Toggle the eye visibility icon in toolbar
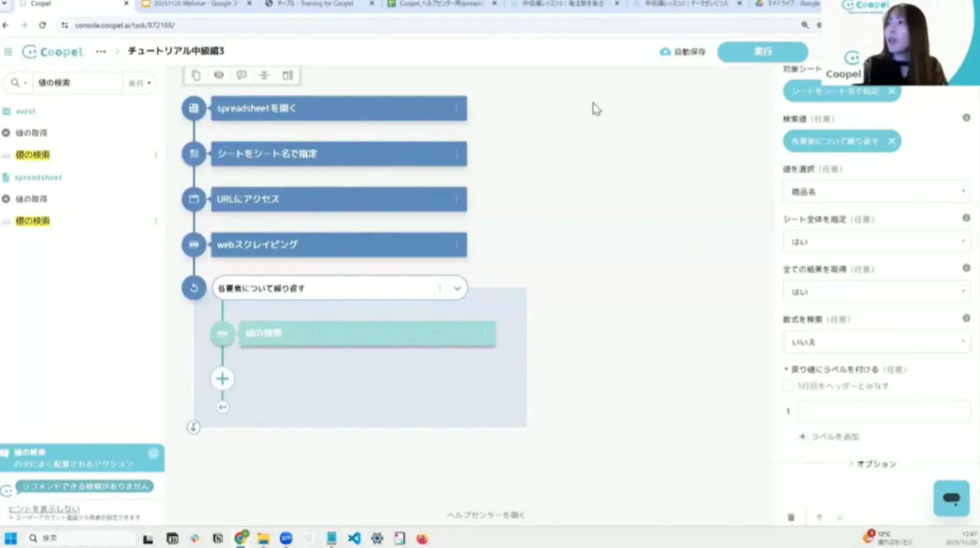 (x=219, y=75)
